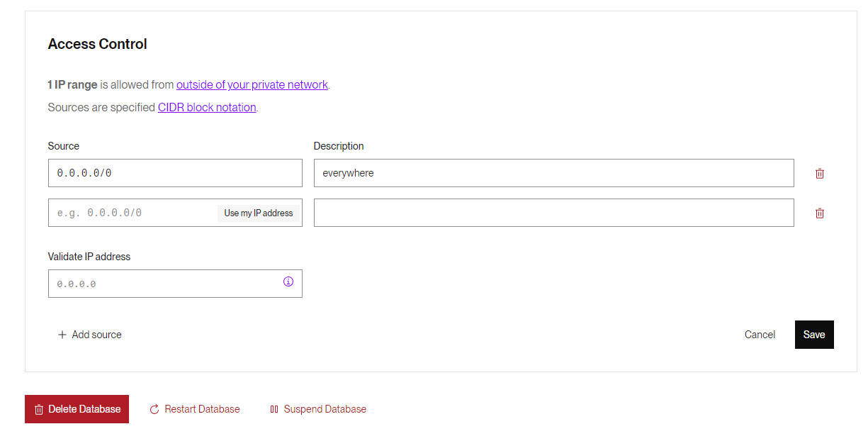Select the empty Description field in second row
The width and height of the screenshot is (868, 441).
coord(554,213)
